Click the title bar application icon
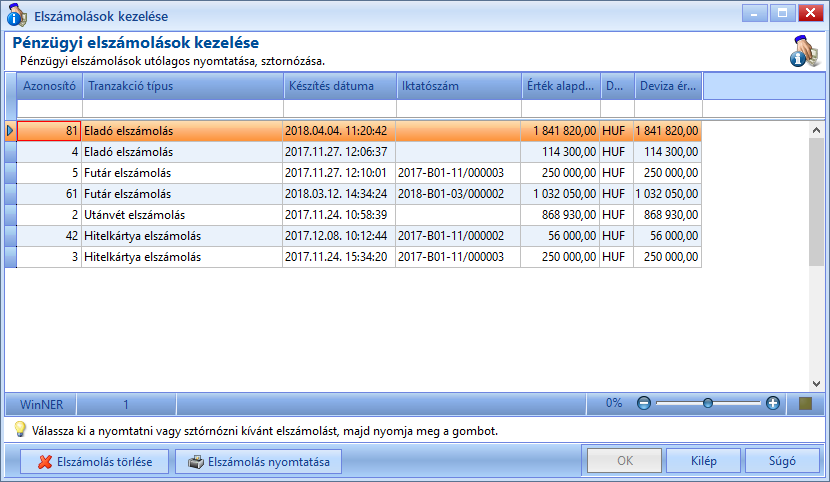The width and height of the screenshot is (830, 482). [x=16, y=15]
